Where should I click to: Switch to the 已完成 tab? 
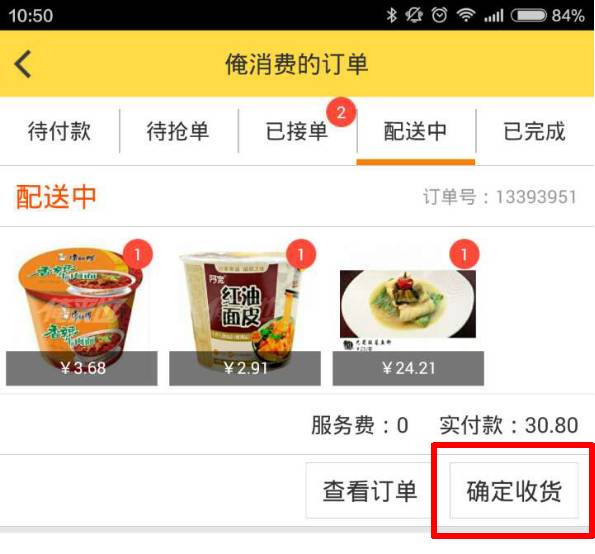[535, 131]
